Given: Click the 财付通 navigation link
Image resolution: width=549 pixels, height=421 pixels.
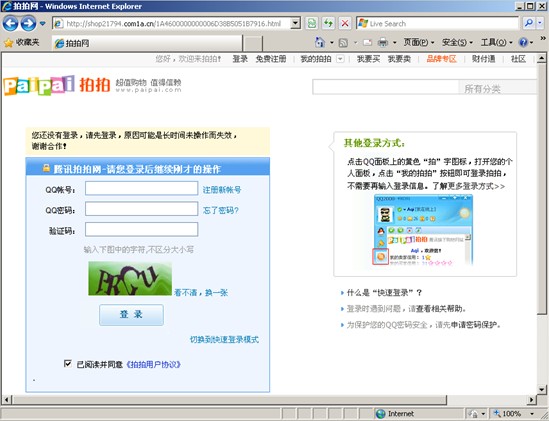Looking at the screenshot, I should pos(483,59).
